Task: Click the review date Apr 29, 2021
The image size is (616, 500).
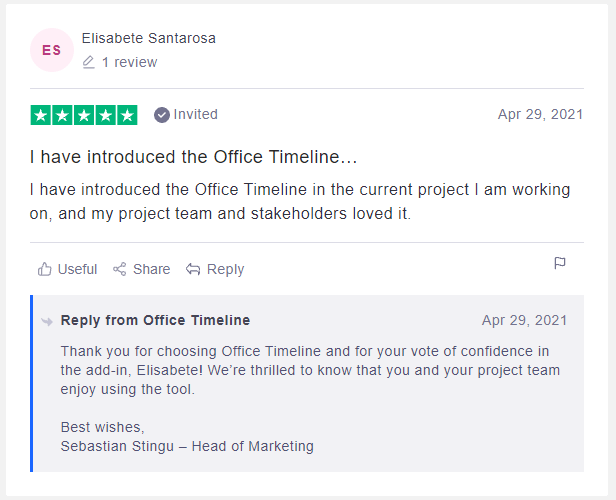Action: [540, 114]
